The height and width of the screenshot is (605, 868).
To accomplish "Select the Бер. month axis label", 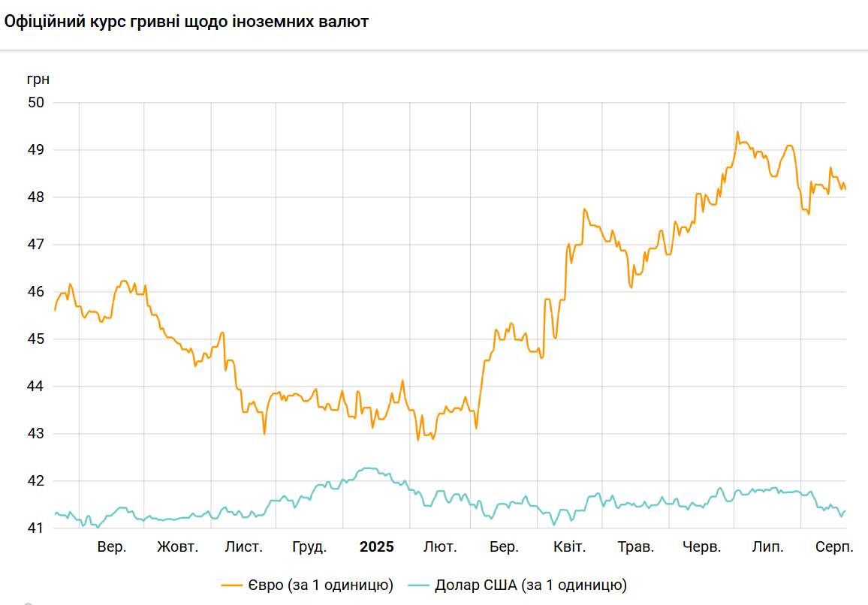I will pos(504,547).
